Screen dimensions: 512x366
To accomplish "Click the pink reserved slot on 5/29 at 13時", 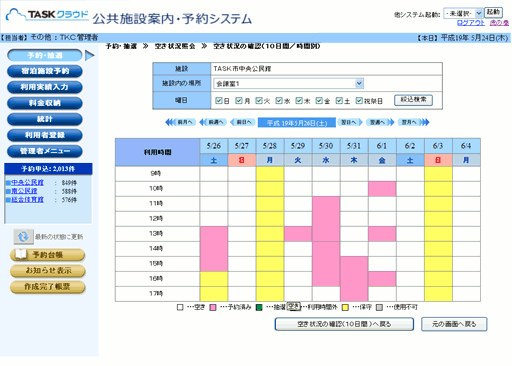I will 298,234.
